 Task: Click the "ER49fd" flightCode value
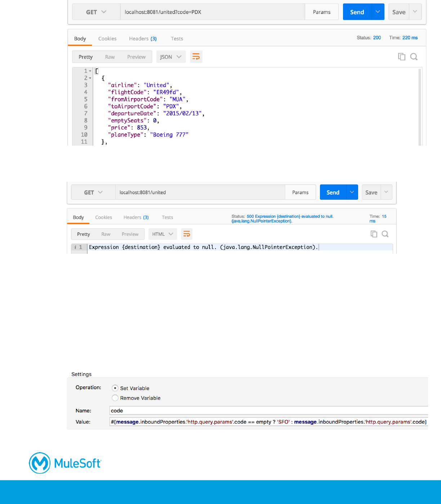(166, 92)
